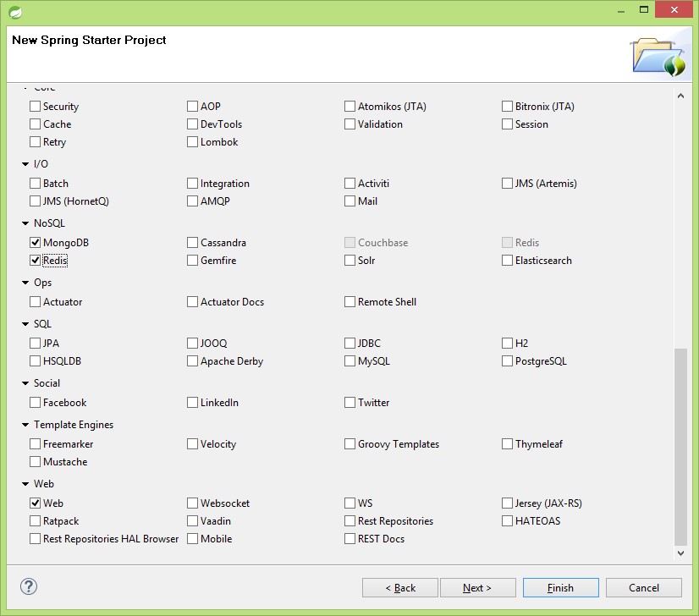Collapse the SQL section
The height and width of the screenshot is (616, 699).
(25, 324)
